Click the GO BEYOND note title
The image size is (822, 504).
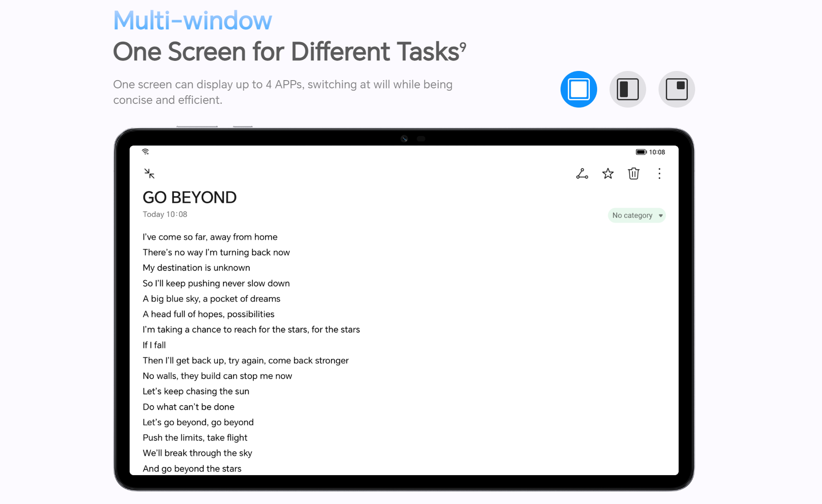point(190,197)
